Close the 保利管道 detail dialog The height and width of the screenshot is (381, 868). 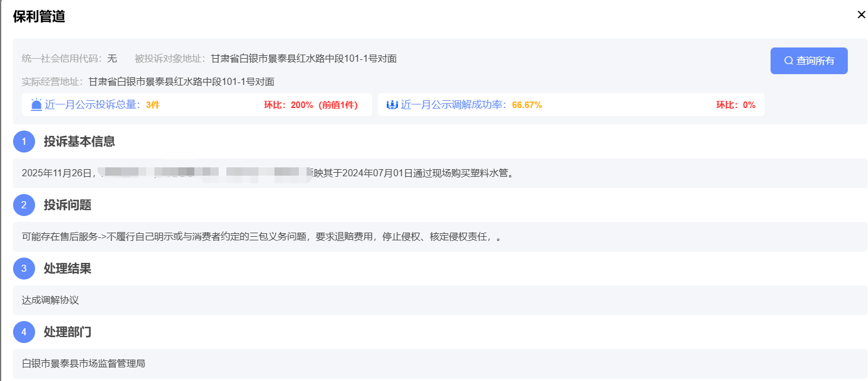point(861,15)
